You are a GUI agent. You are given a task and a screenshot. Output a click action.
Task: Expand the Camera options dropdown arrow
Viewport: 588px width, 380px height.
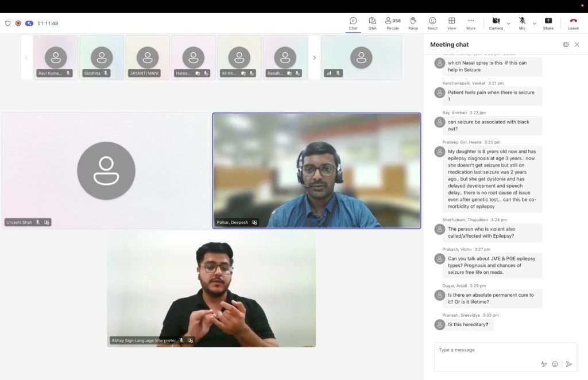tap(508, 24)
